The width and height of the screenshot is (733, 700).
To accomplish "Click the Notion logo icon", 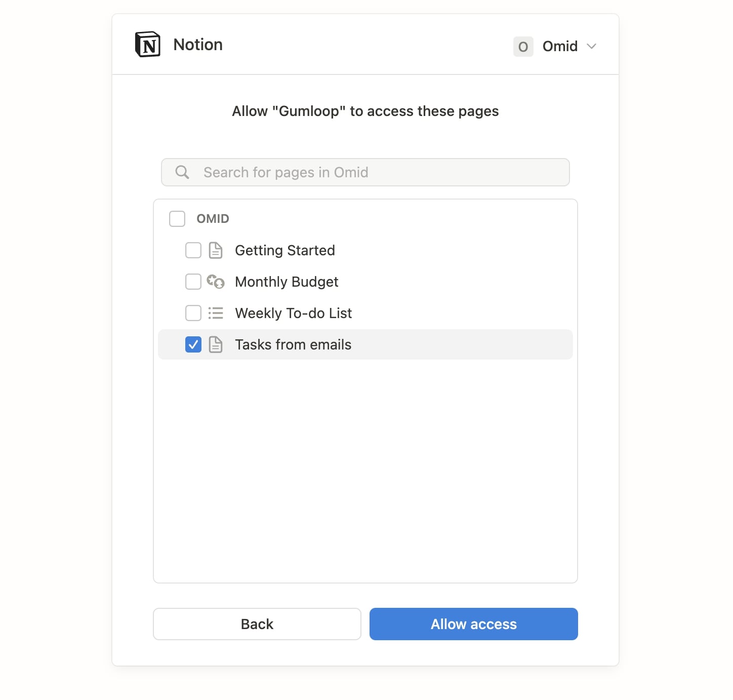I will point(148,45).
